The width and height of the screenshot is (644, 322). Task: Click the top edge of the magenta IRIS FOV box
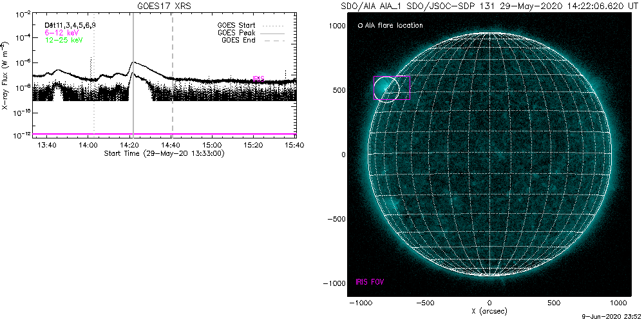click(392, 76)
